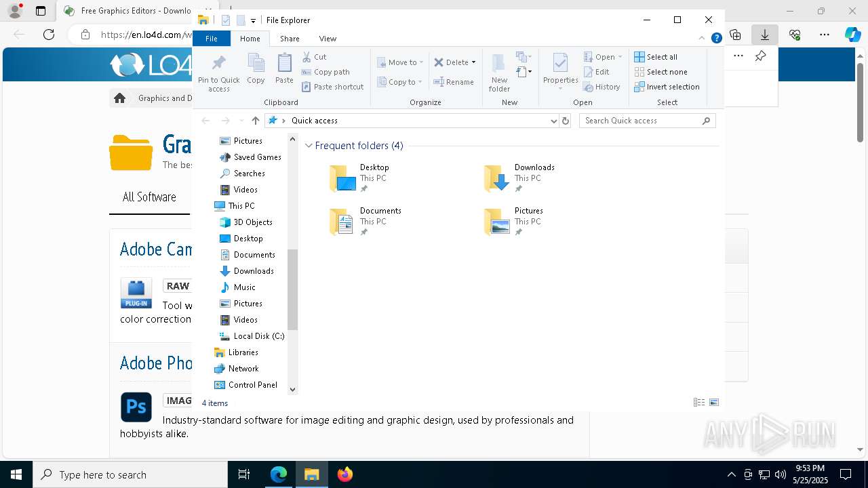
Task: Refresh the Edge browser page
Action: [49, 35]
